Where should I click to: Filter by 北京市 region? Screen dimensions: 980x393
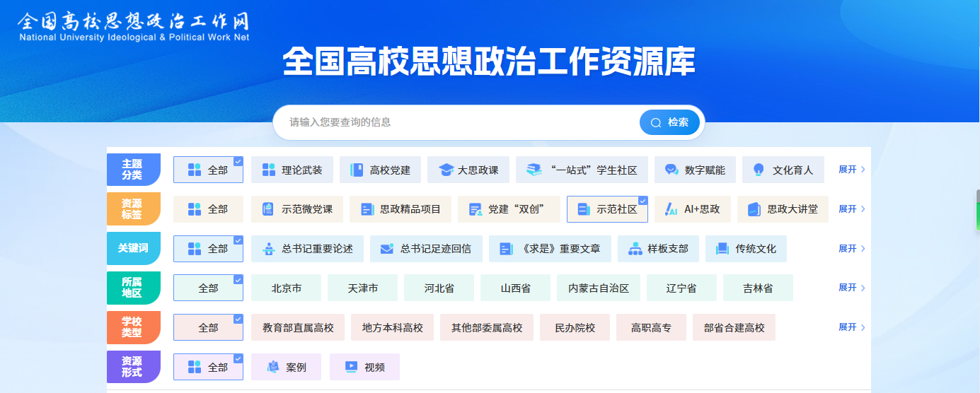coord(286,288)
